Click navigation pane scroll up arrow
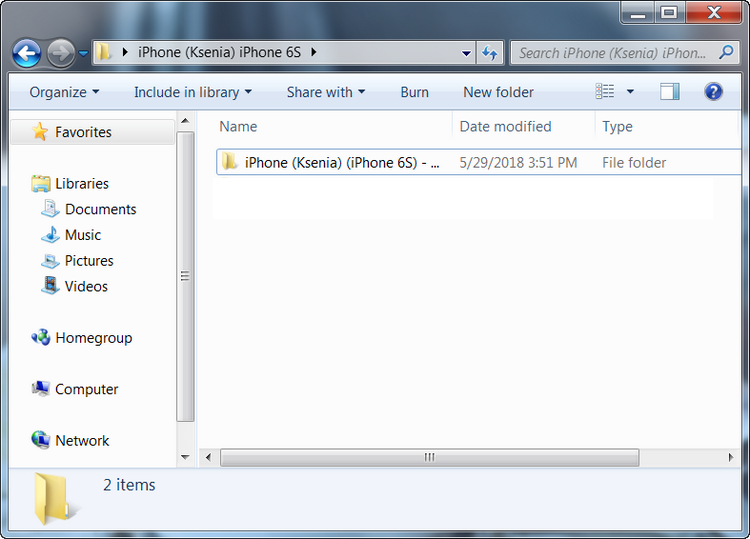750x539 pixels. [185, 121]
